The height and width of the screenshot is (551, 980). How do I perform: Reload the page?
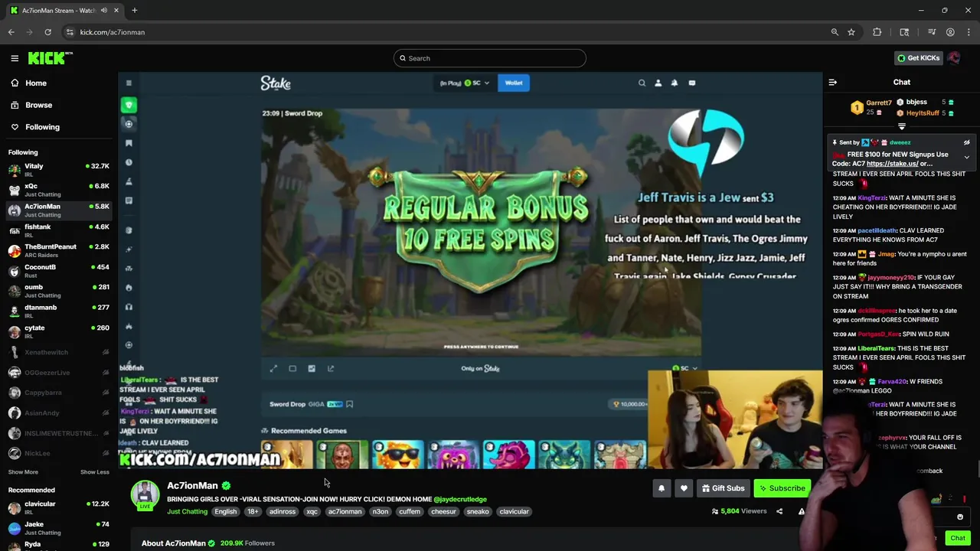47,32
